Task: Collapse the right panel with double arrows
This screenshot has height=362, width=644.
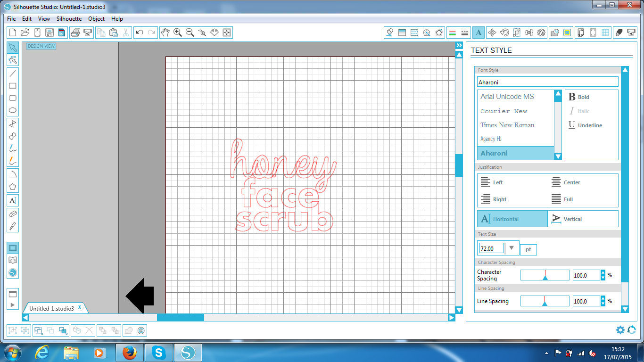Action: (459, 45)
